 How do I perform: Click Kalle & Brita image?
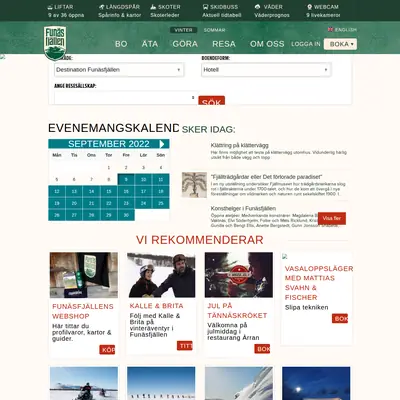pyautogui.click(x=161, y=275)
